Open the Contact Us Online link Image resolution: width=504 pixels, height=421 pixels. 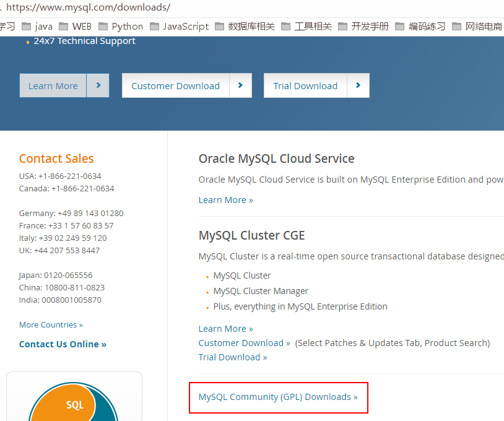(x=63, y=344)
